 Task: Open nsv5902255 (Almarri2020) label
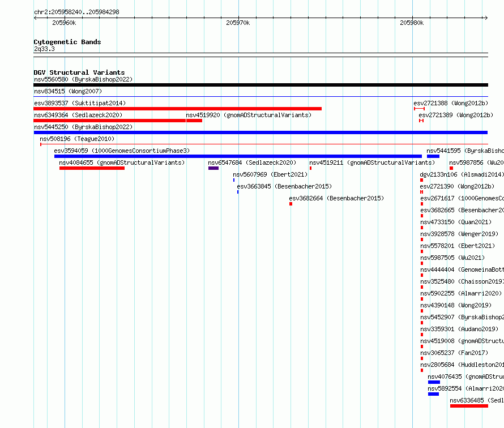[461, 293]
